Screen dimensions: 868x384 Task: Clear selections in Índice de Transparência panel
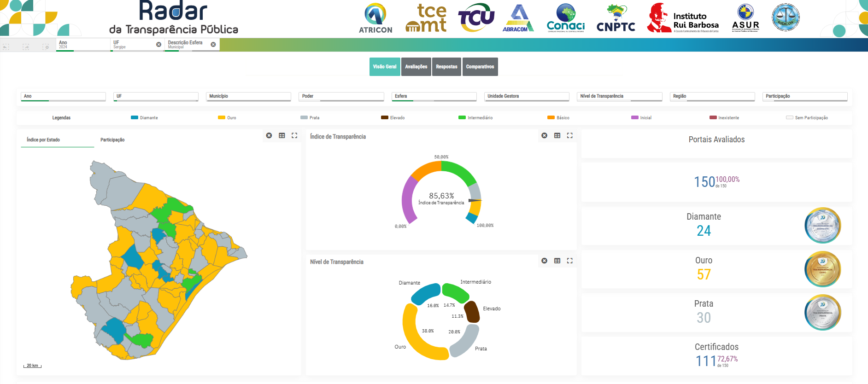click(x=544, y=135)
